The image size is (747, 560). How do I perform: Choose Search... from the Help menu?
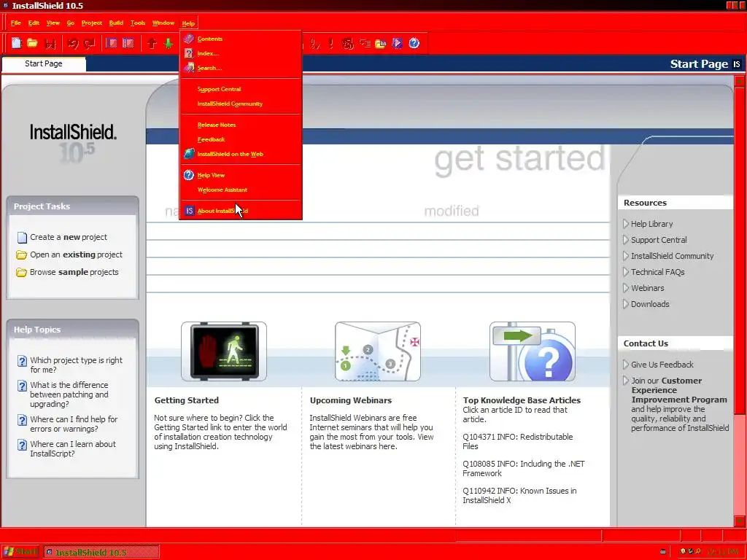[x=241, y=68]
